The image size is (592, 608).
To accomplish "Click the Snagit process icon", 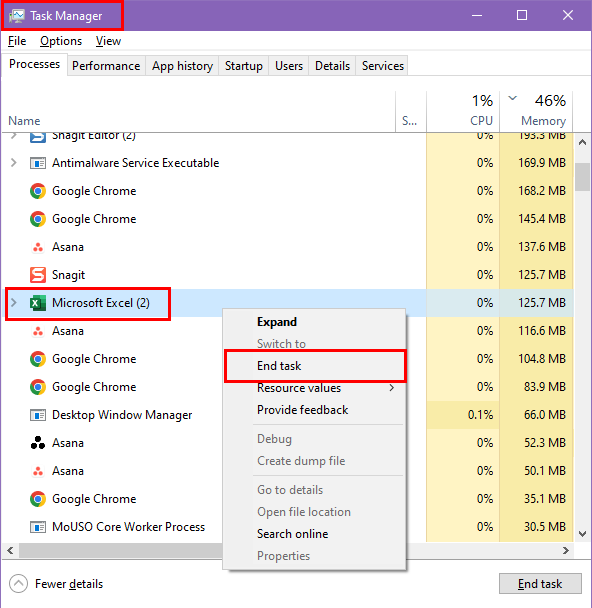I will click(38, 275).
